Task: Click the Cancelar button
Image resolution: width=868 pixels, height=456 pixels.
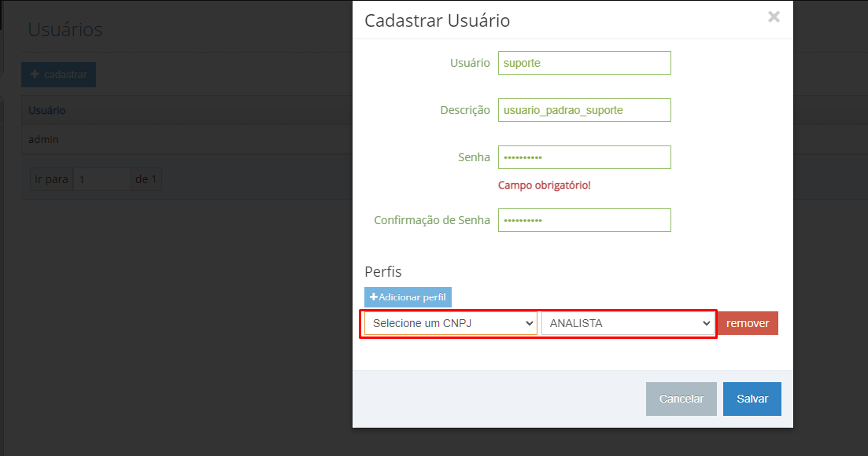Action: point(681,399)
